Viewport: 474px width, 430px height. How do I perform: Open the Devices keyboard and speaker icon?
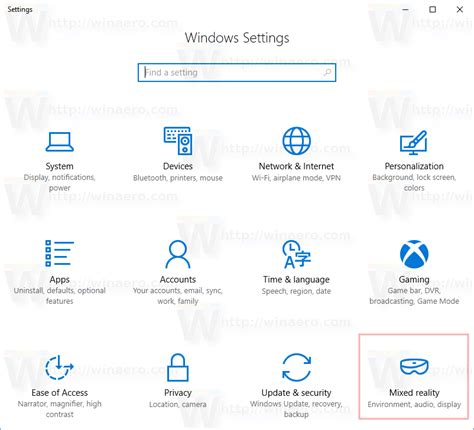(178, 141)
